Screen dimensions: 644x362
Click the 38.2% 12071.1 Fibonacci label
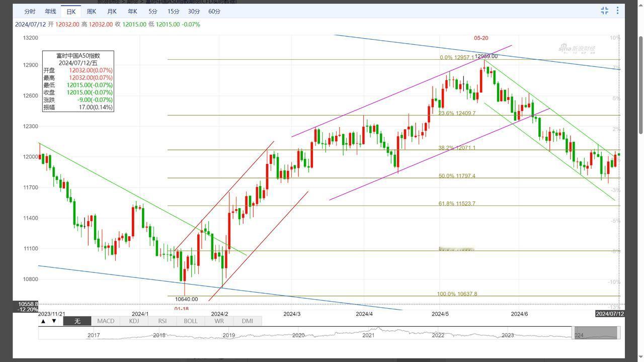coord(457,148)
